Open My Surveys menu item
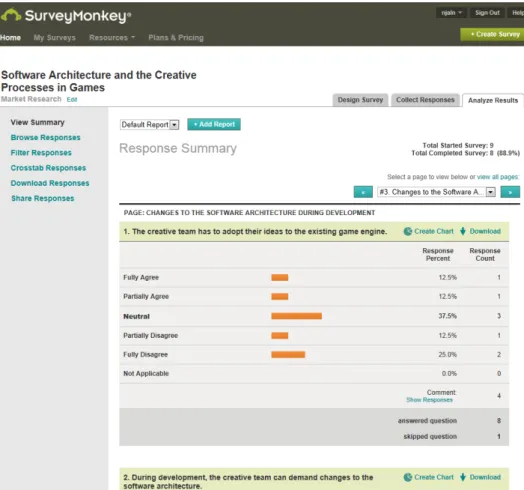Screen dimensions: 524x490 pos(54,38)
